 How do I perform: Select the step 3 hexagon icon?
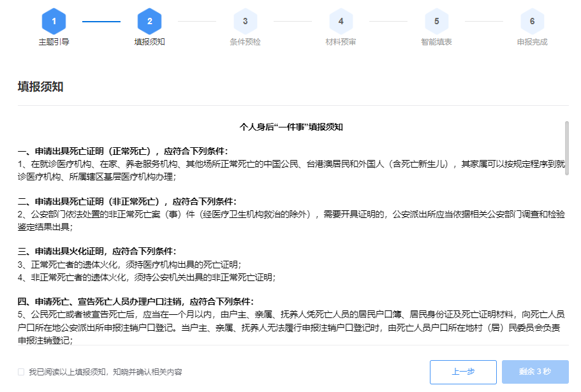click(245, 22)
